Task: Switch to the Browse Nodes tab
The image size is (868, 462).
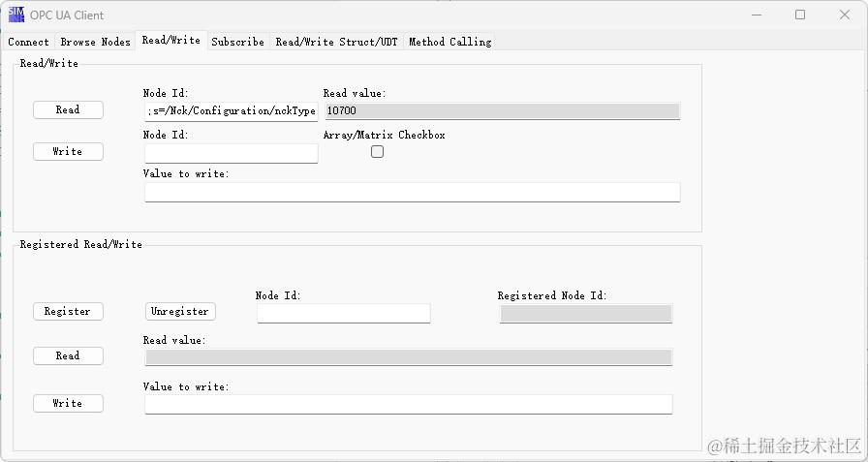Action: [95, 42]
